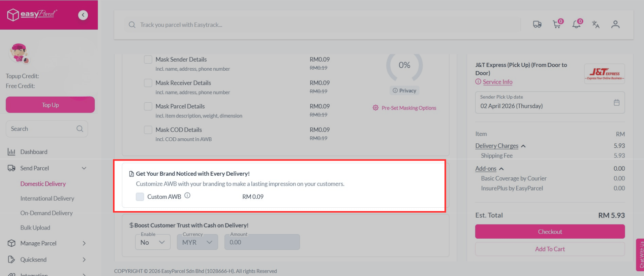This screenshot has height=276, width=644.
Task: Open the J&T Express Service Info link
Action: pyautogui.click(x=497, y=82)
